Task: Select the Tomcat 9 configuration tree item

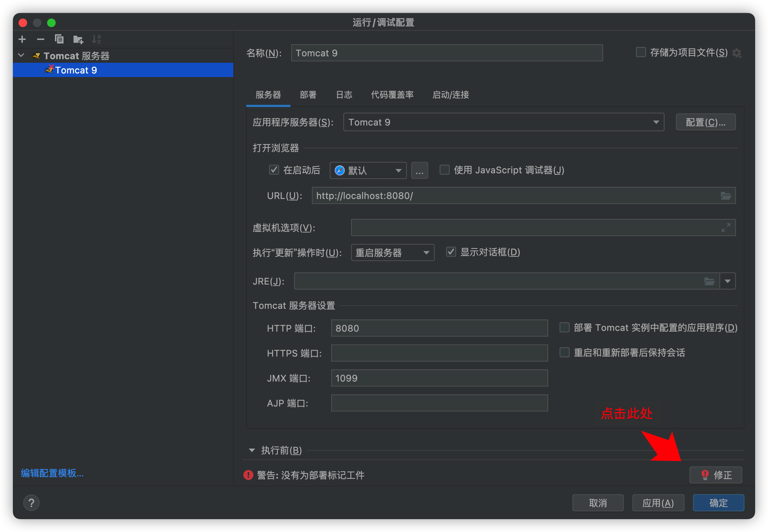Action: (x=123, y=70)
